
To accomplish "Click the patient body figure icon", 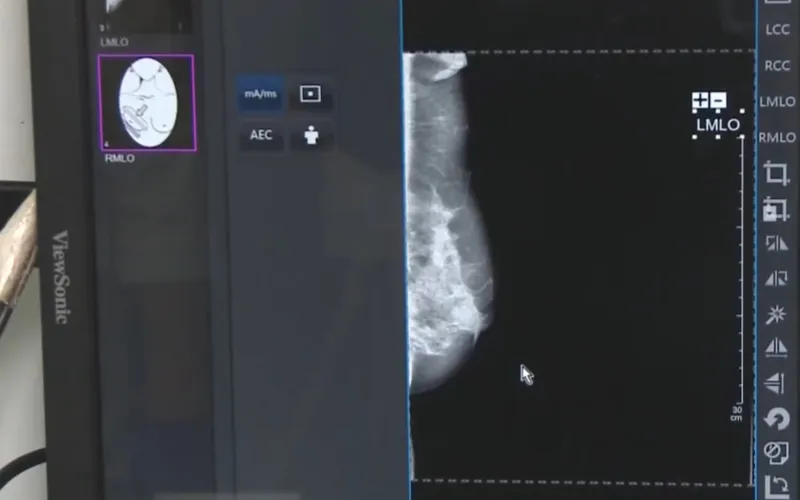I will [311, 135].
